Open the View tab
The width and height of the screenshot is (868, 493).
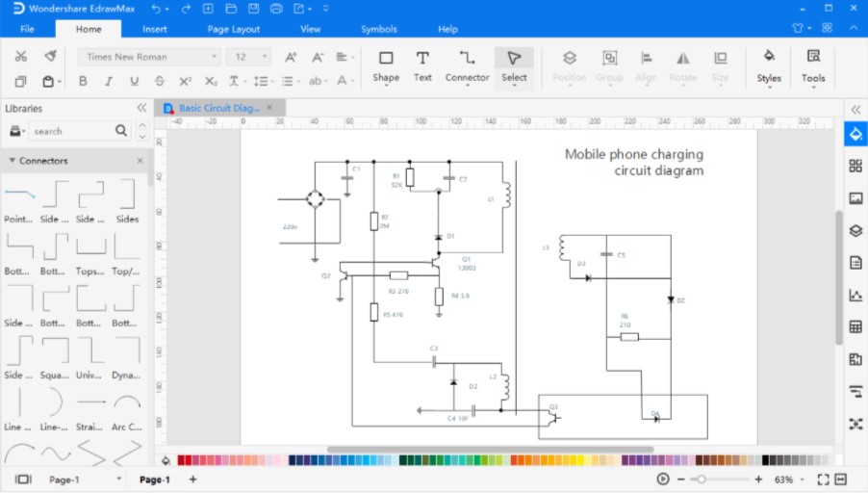tap(311, 29)
